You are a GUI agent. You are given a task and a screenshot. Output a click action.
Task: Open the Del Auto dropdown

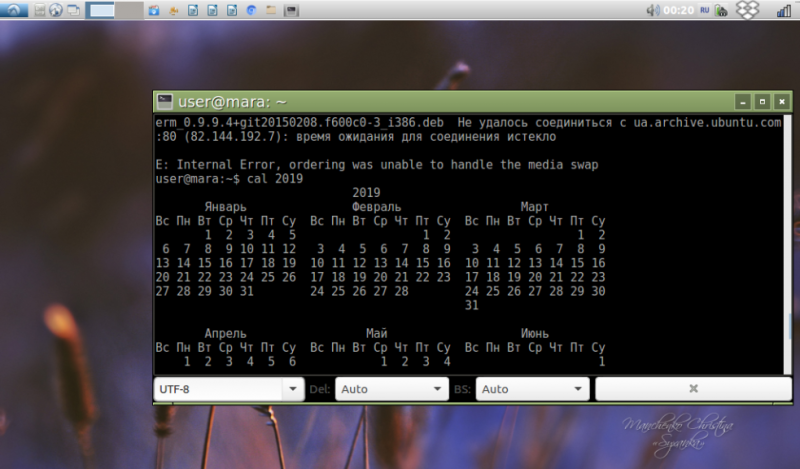click(392, 389)
